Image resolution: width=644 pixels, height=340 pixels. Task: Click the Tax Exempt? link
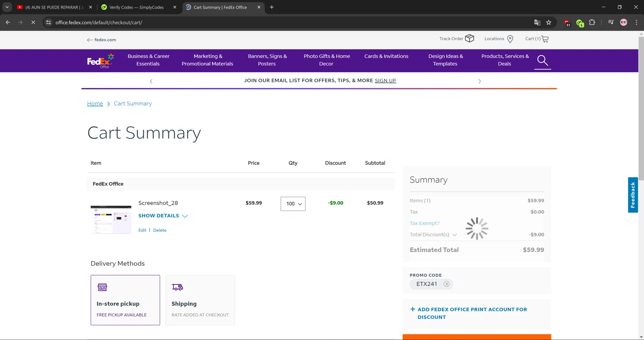(x=425, y=224)
